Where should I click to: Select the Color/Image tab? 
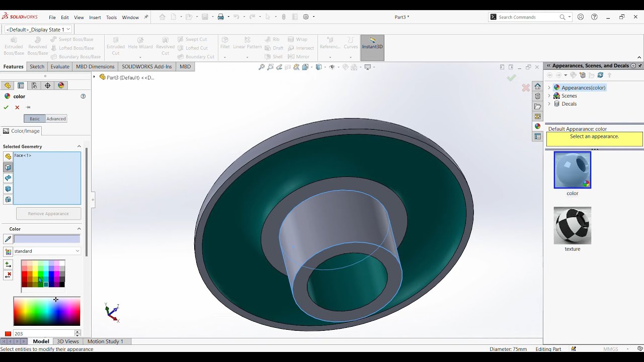[22, 131]
